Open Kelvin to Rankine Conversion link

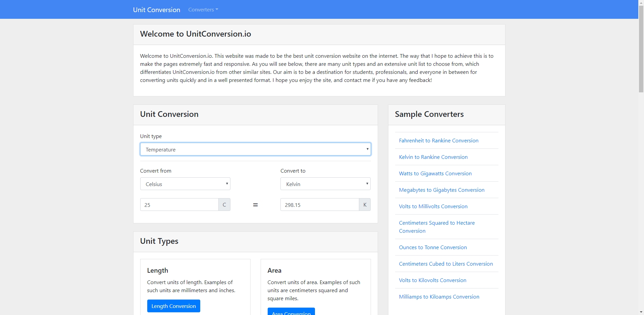[x=433, y=157]
